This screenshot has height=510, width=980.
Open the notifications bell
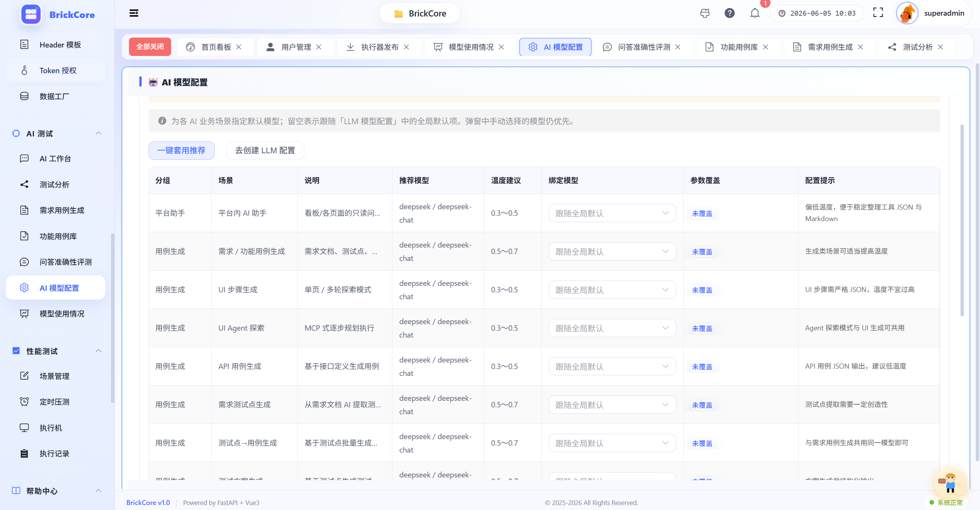pyautogui.click(x=755, y=13)
